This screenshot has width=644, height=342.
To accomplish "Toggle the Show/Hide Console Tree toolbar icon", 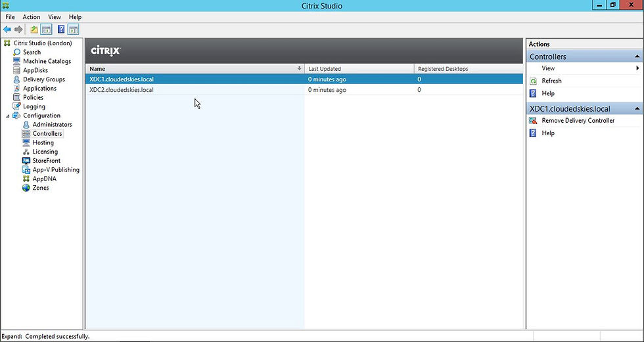I will coord(46,30).
